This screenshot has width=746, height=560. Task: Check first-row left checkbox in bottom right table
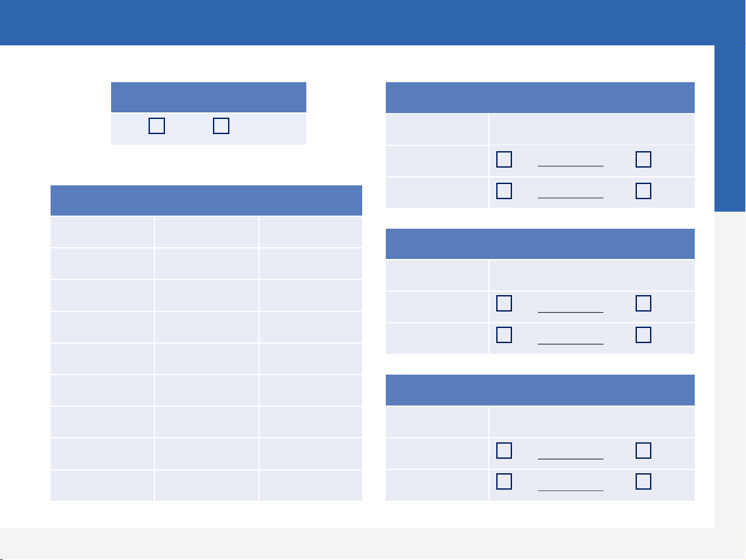coord(504,450)
